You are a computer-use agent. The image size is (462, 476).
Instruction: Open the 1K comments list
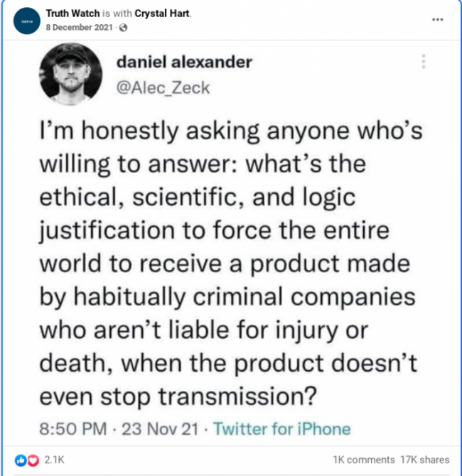(362, 460)
